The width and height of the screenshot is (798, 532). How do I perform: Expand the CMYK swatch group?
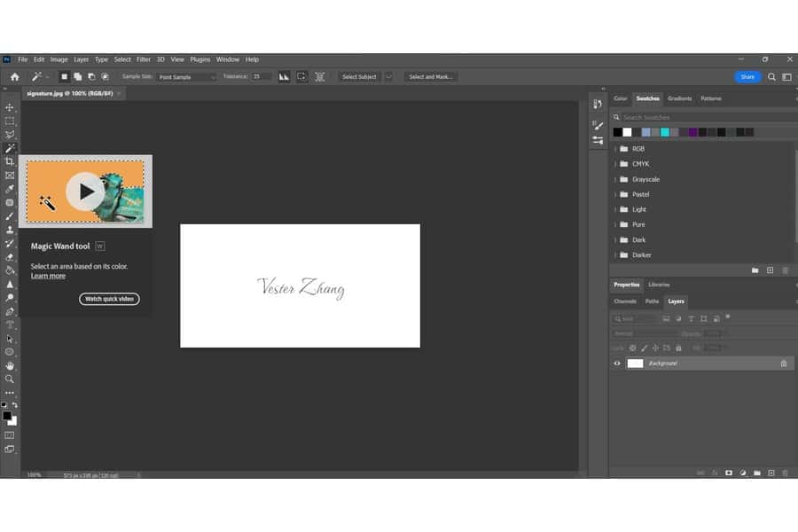pyautogui.click(x=615, y=164)
